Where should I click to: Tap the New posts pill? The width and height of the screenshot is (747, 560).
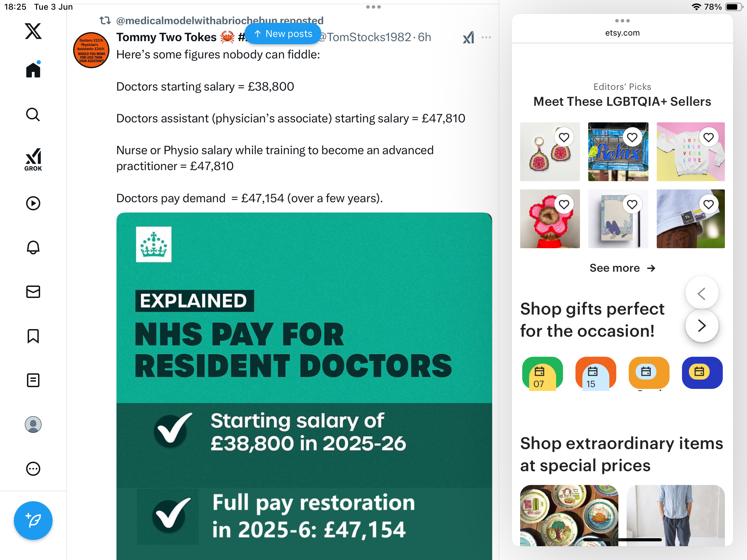pyautogui.click(x=283, y=34)
